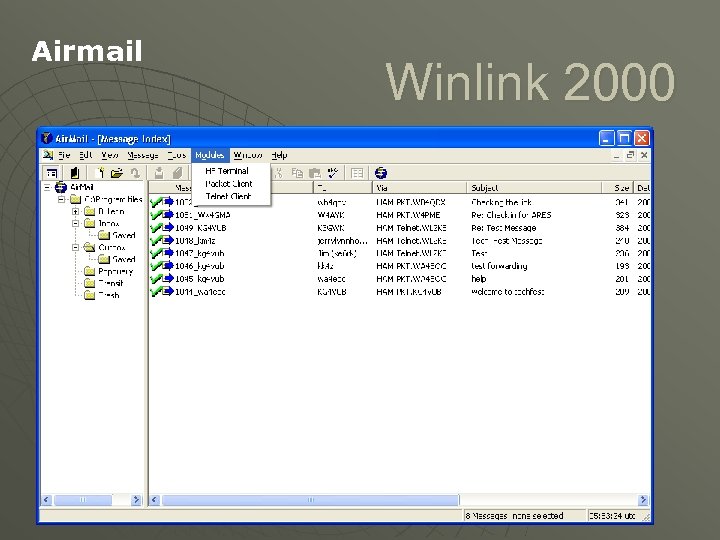Viewport: 720px width, 540px height.
Task: Open the Message menu
Action: [x=143, y=155]
